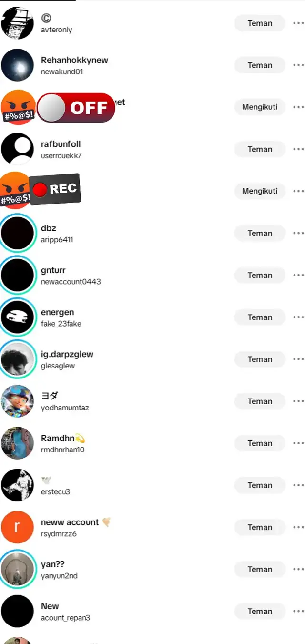Viewport: 305px width, 644px height.
Task: Click the REC recording sticker
Action: point(55,189)
